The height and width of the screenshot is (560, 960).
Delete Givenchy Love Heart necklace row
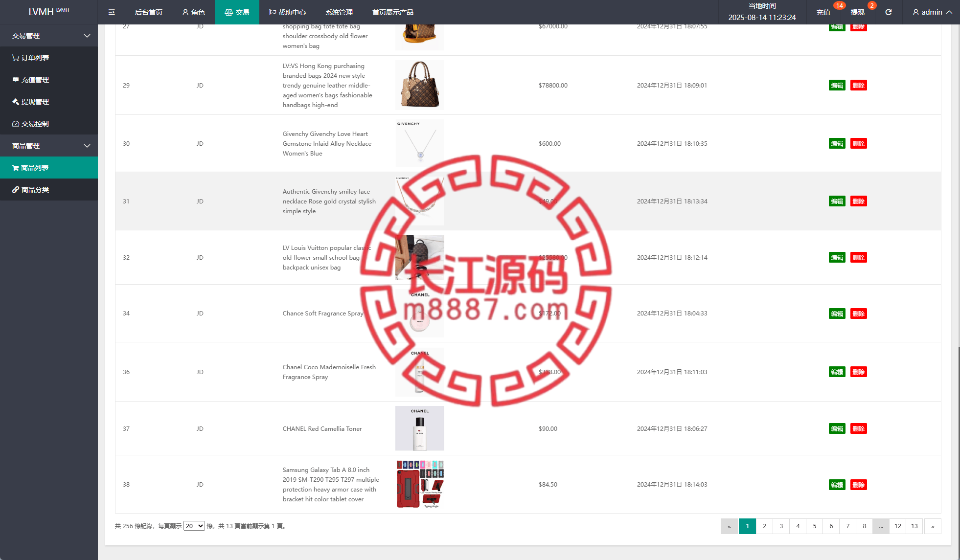859,143
